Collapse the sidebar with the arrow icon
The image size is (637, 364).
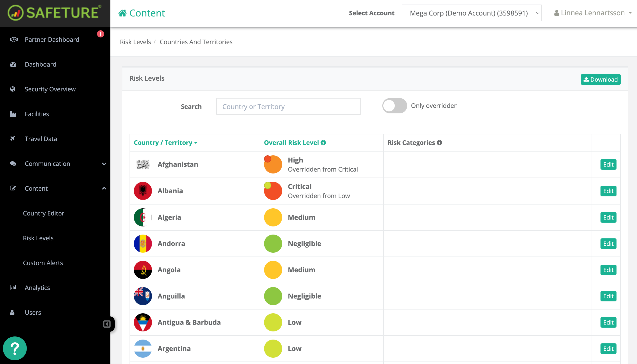coord(107,324)
